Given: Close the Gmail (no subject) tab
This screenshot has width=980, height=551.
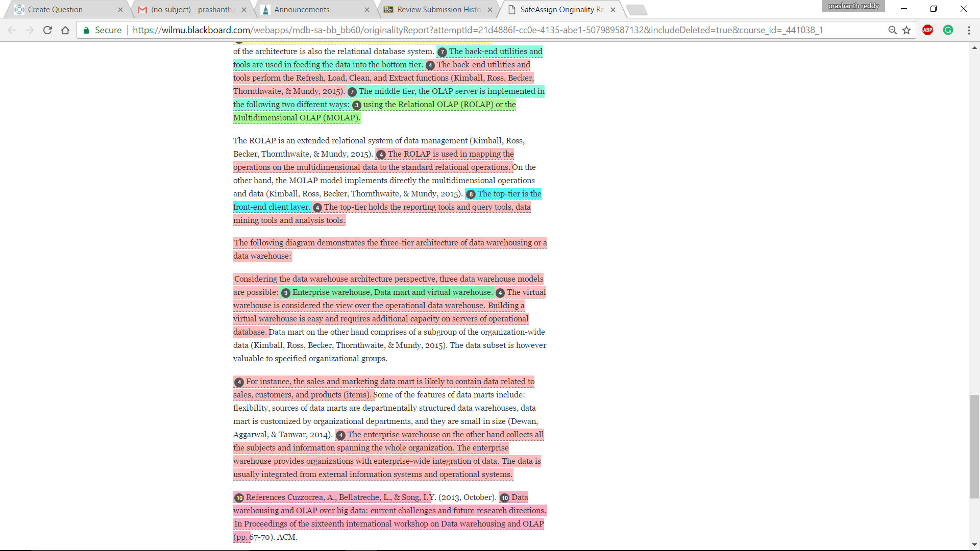Looking at the screenshot, I should point(244,10).
